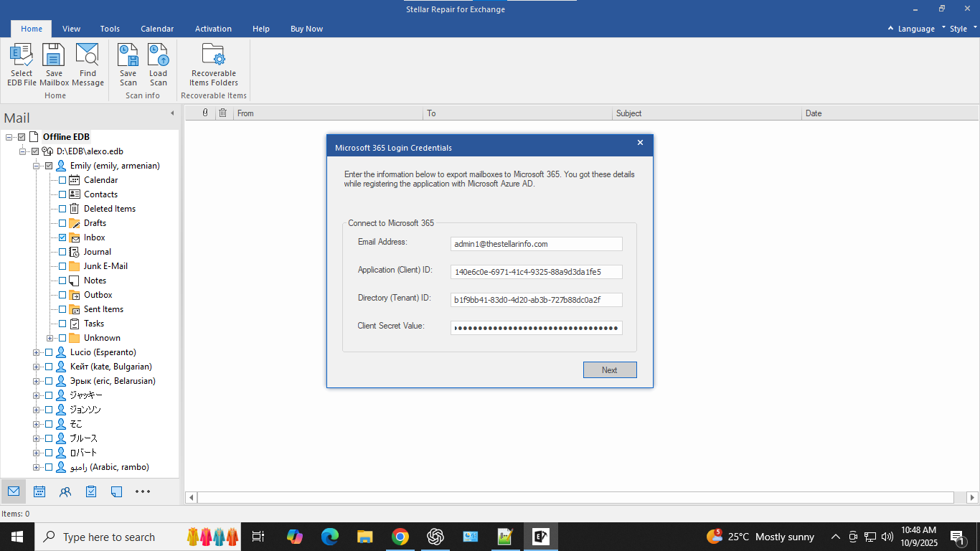This screenshot has width=980, height=551.
Task: Switch to the Activation tab
Action: pyautogui.click(x=213, y=29)
